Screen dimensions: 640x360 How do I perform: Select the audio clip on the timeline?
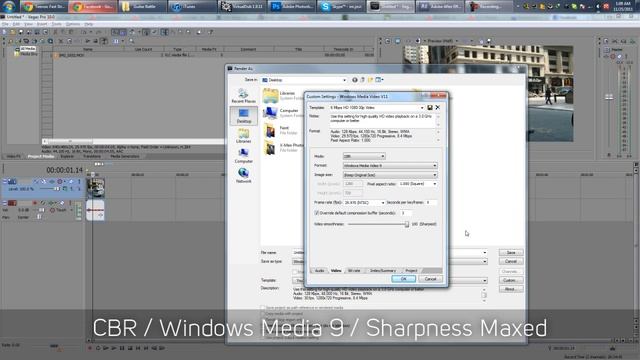(x=96, y=210)
